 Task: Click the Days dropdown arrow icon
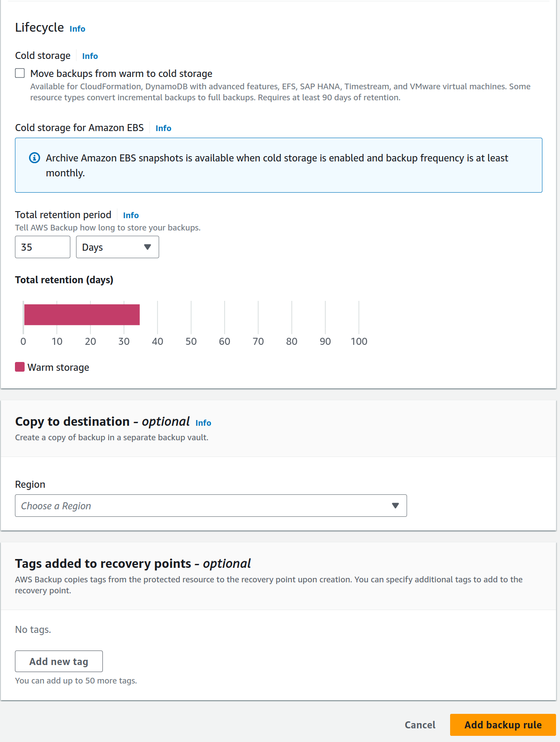tap(148, 247)
